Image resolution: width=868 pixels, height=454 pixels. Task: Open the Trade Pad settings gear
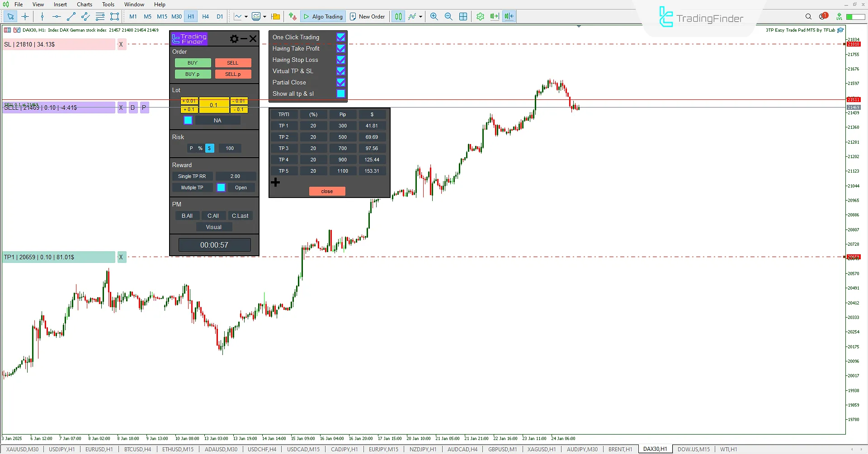click(x=234, y=38)
